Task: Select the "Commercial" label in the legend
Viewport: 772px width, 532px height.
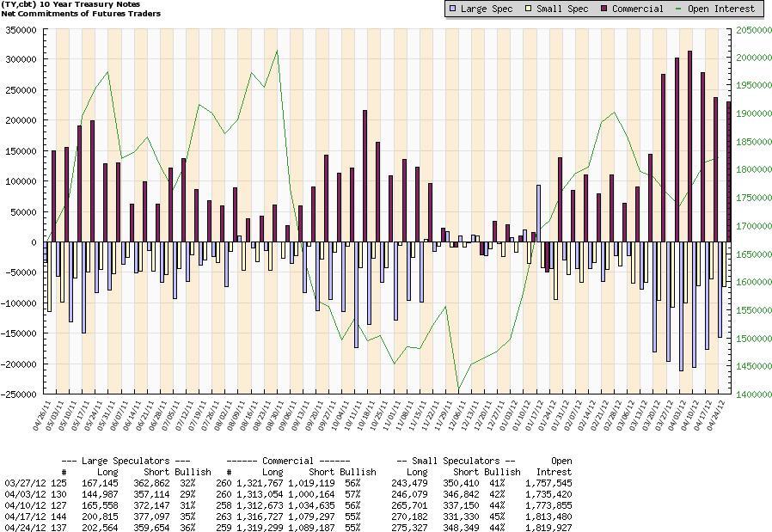Action: point(638,9)
